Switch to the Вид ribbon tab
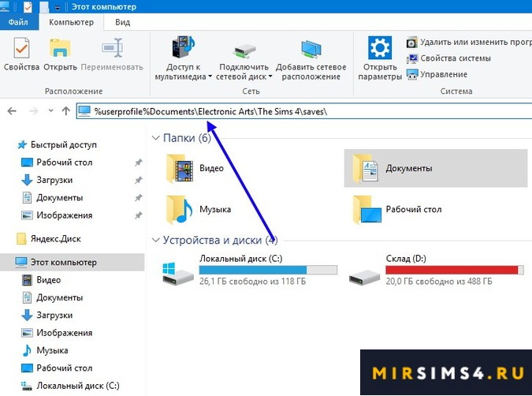Viewport: 532px width, 396px height. point(122,22)
